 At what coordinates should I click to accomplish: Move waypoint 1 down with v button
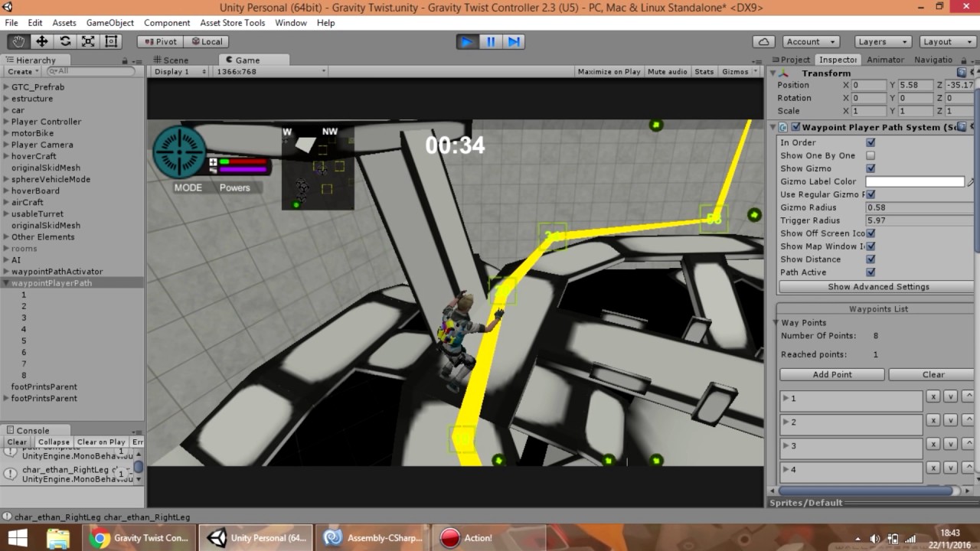pos(950,396)
